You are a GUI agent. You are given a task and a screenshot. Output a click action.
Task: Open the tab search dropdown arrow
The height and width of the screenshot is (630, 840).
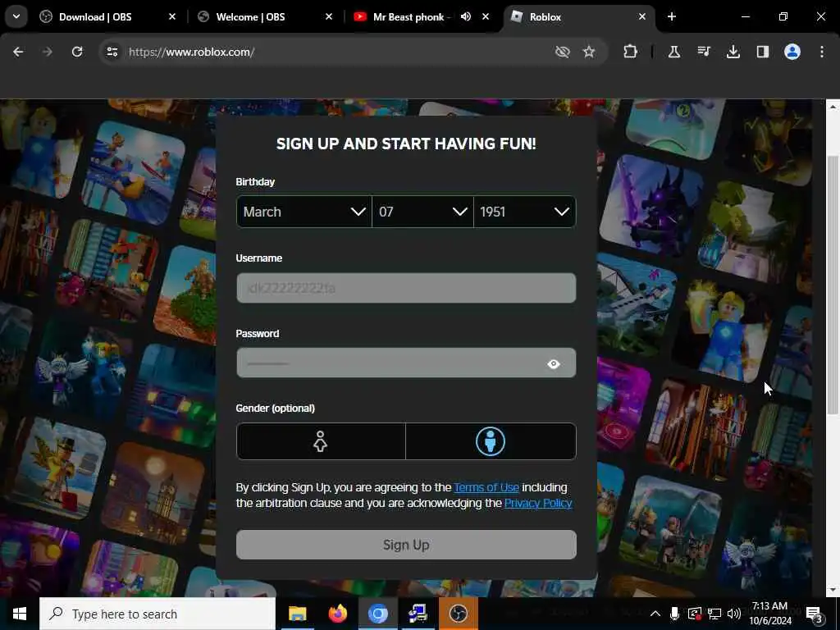coord(16,16)
